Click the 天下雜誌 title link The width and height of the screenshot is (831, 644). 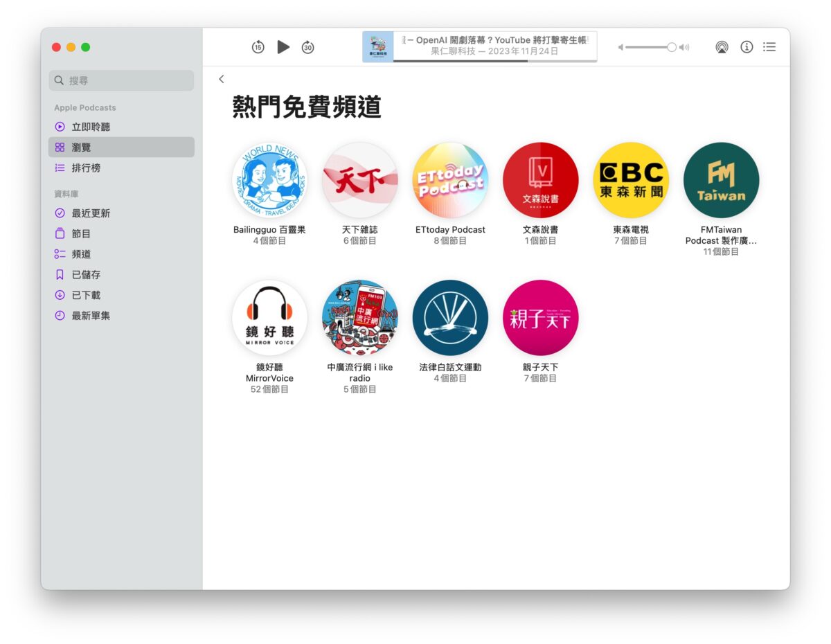360,230
